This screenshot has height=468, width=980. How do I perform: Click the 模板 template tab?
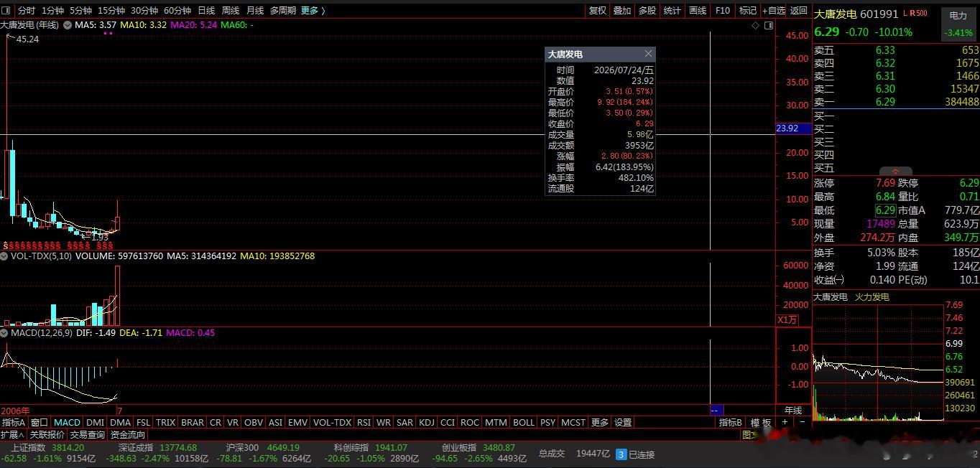point(761,423)
